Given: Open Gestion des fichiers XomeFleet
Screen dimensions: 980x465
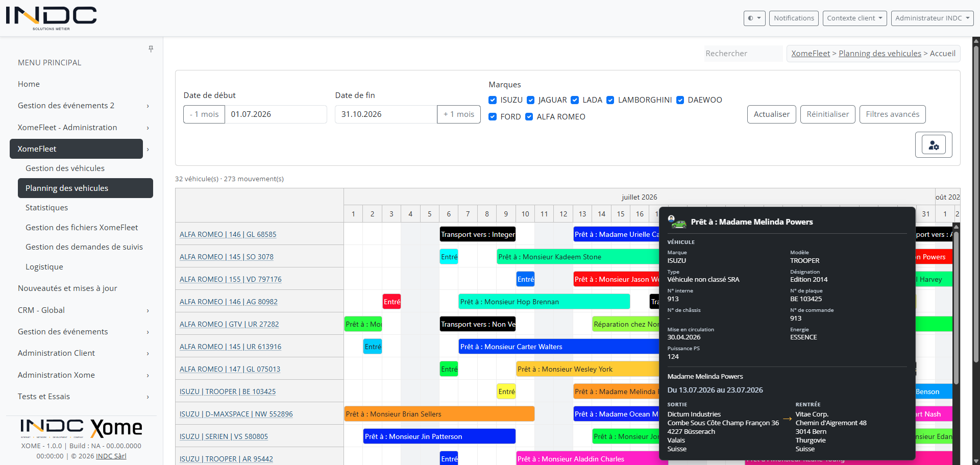Looking at the screenshot, I should point(82,228).
